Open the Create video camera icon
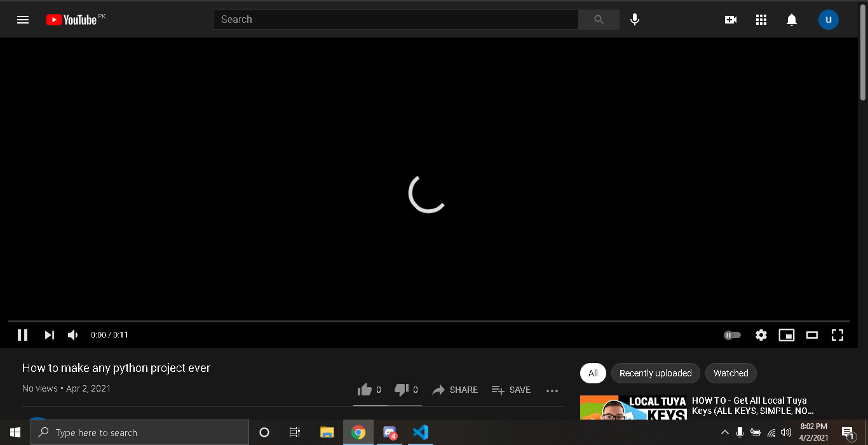868x445 pixels. (x=730, y=20)
